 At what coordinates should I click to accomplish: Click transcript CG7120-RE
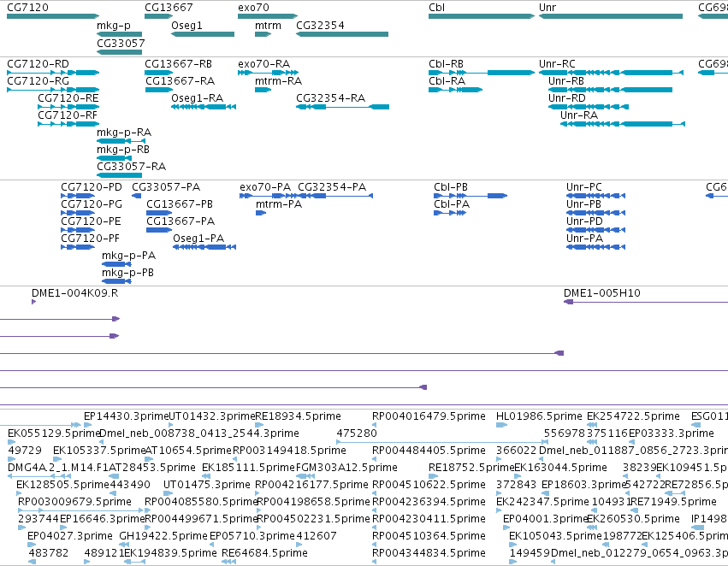(x=68, y=107)
